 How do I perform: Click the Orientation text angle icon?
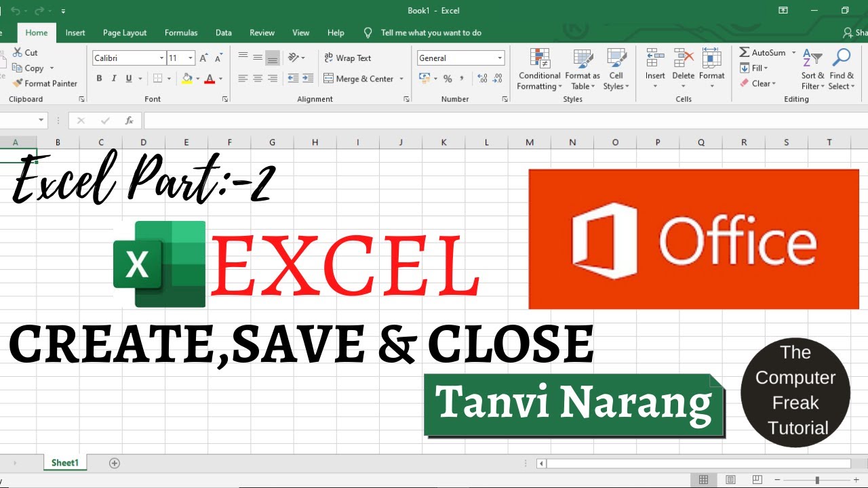click(294, 58)
